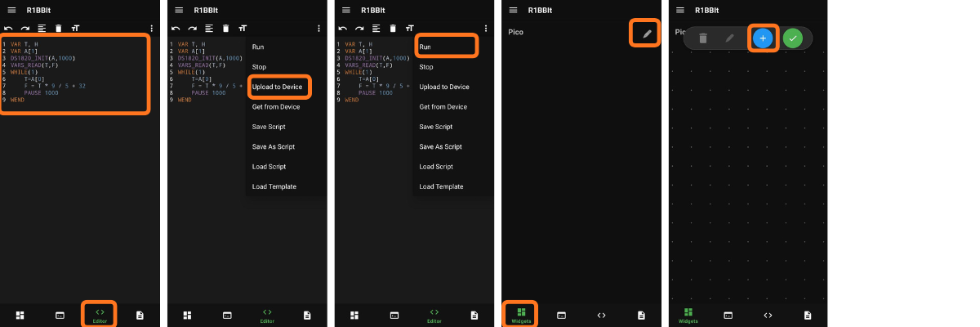980x327 pixels.
Task: Select Stop below the highlighted Run option
Action: (425, 67)
